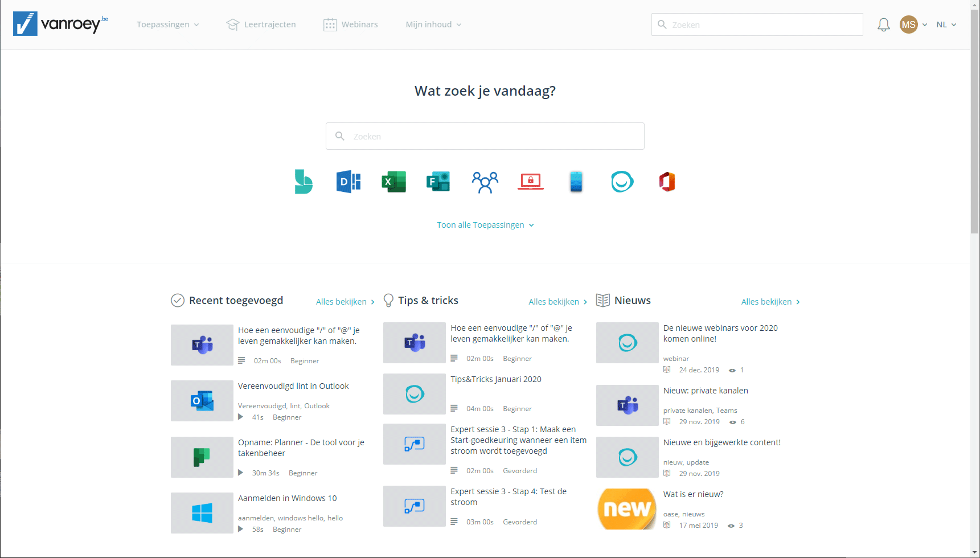Viewport: 980px width, 558px height.
Task: Expand Mijn inhoud menu
Action: click(x=433, y=24)
